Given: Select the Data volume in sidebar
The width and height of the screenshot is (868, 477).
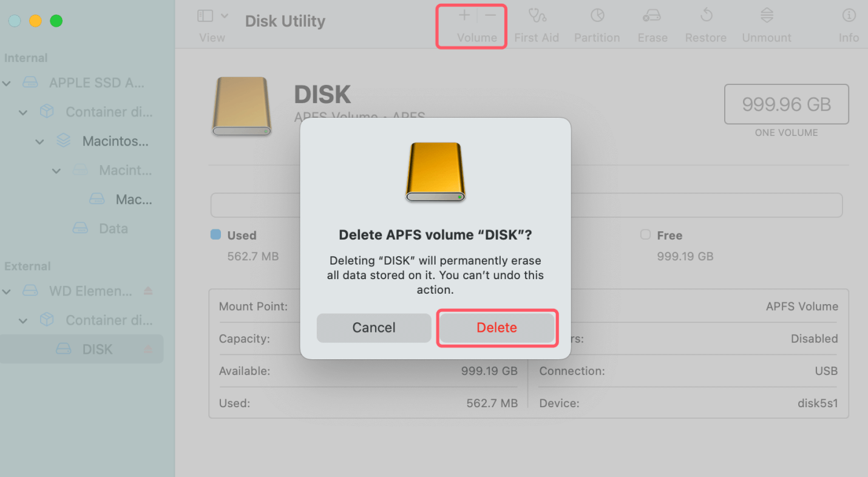Looking at the screenshot, I should click(x=112, y=228).
